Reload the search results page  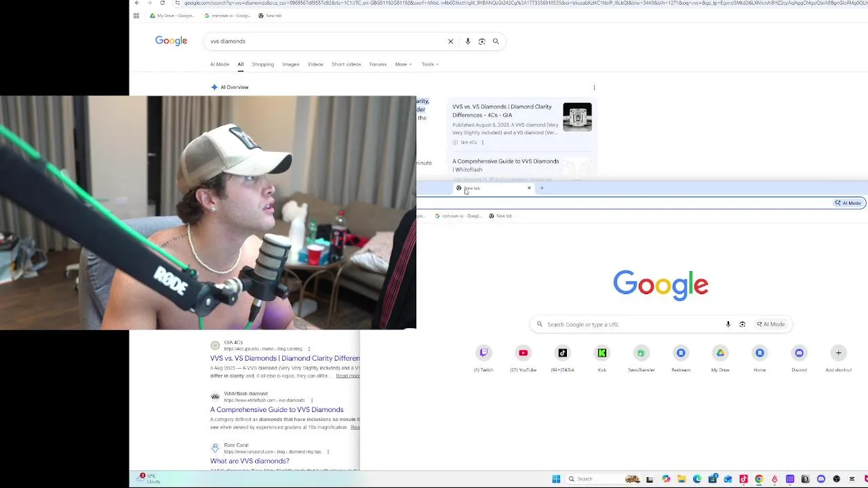[162, 3]
